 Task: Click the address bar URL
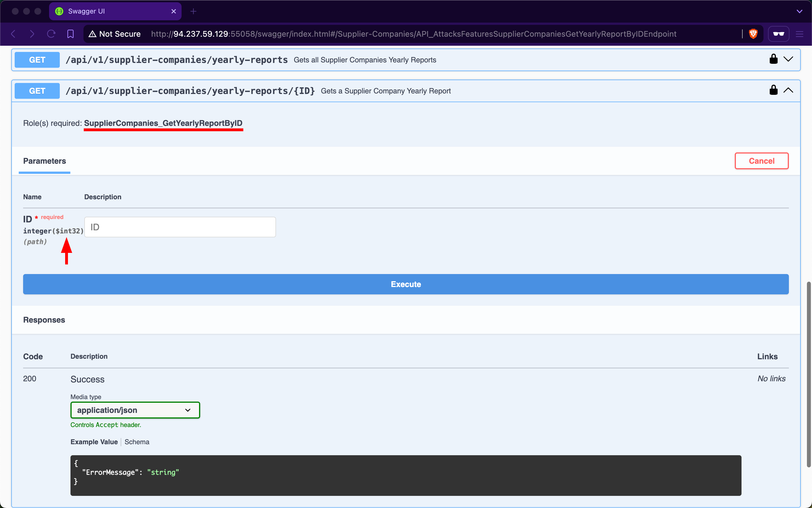413,34
